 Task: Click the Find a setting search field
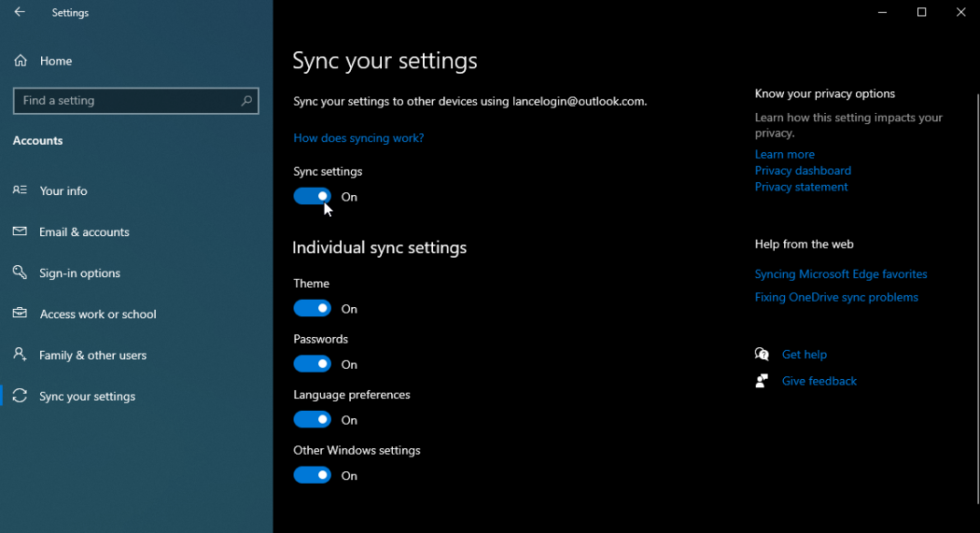pos(126,101)
